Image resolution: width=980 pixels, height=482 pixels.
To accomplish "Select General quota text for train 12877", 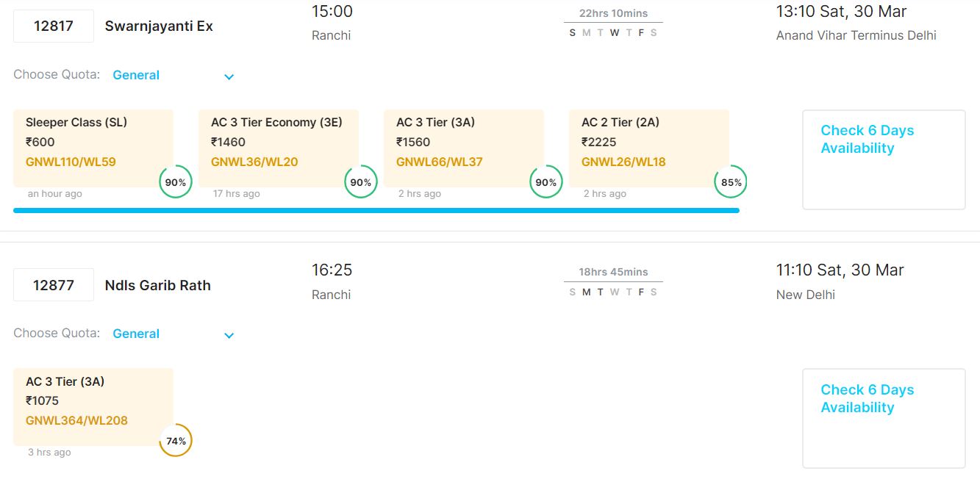I will click(136, 334).
